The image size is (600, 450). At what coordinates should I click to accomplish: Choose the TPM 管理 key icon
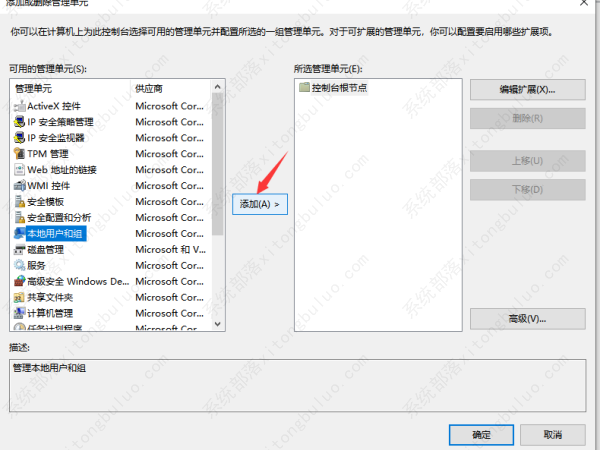point(19,153)
